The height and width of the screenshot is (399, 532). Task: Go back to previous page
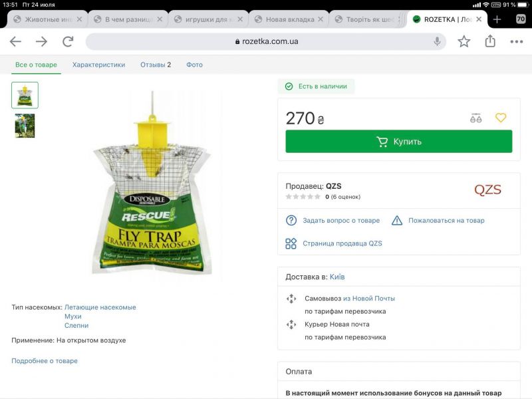coord(15,41)
